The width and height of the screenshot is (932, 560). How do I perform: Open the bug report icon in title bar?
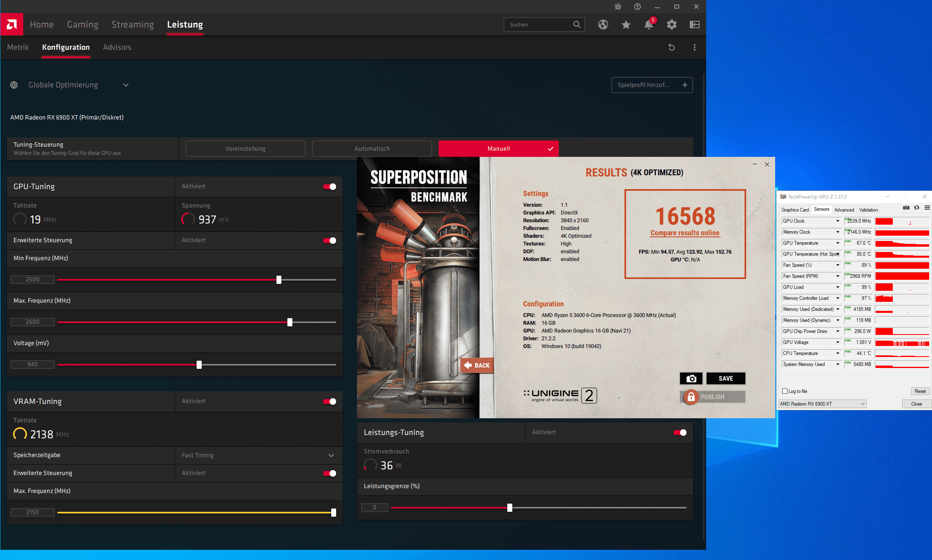tap(618, 7)
